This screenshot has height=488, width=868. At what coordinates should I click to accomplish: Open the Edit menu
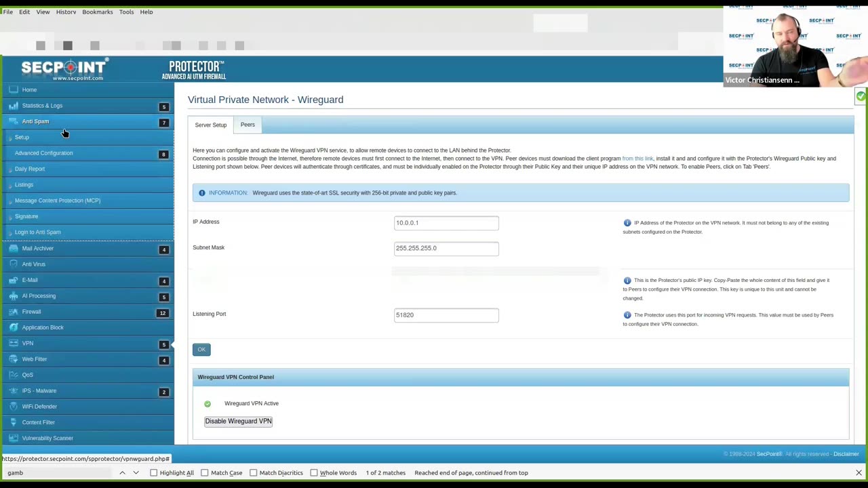coord(24,12)
